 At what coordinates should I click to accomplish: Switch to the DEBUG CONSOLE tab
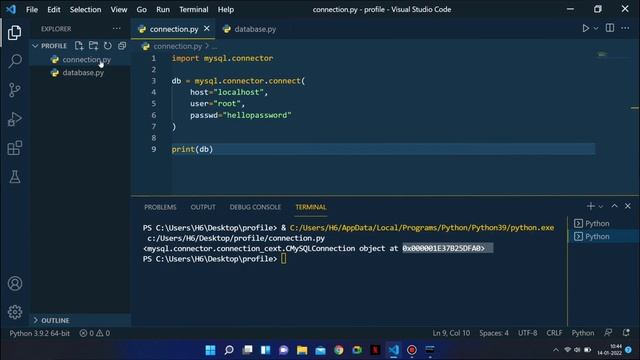pyautogui.click(x=255, y=207)
